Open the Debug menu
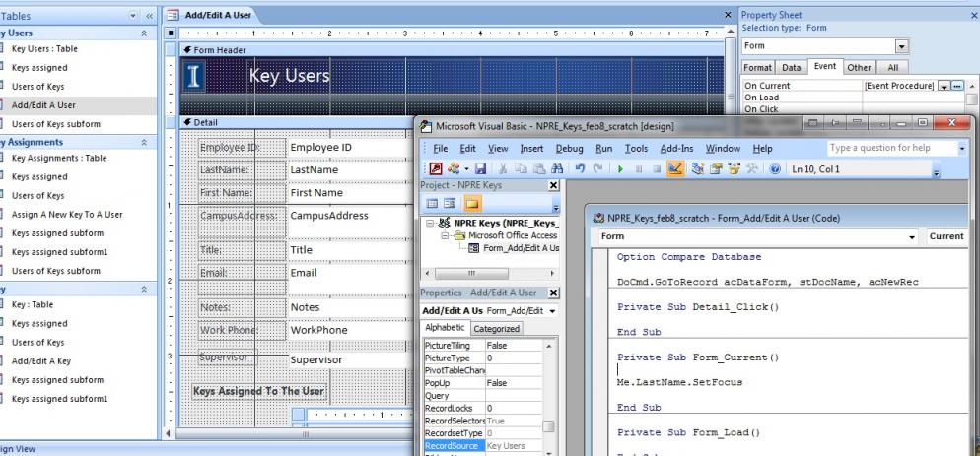This screenshot has width=980, height=456. click(570, 149)
